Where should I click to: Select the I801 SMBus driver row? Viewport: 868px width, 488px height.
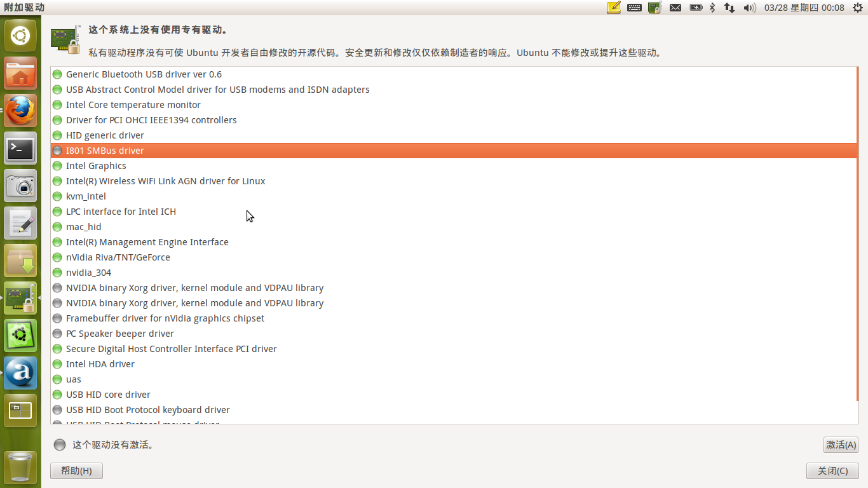454,151
